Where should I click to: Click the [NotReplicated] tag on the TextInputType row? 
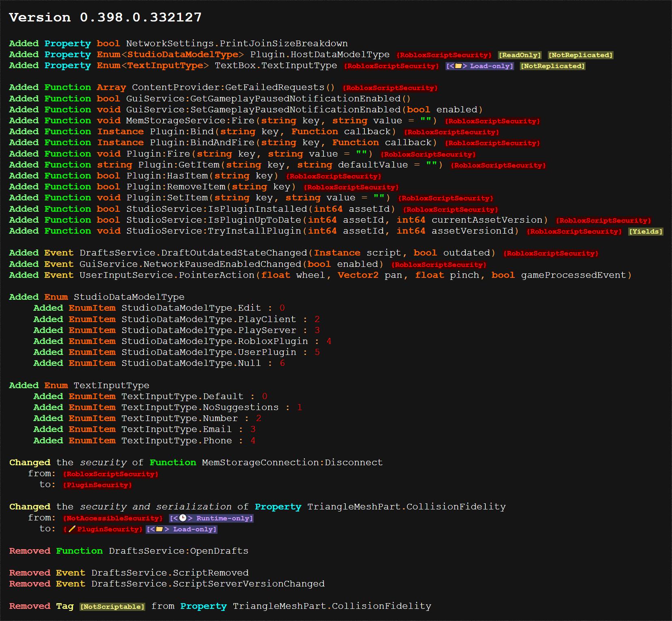(x=553, y=66)
